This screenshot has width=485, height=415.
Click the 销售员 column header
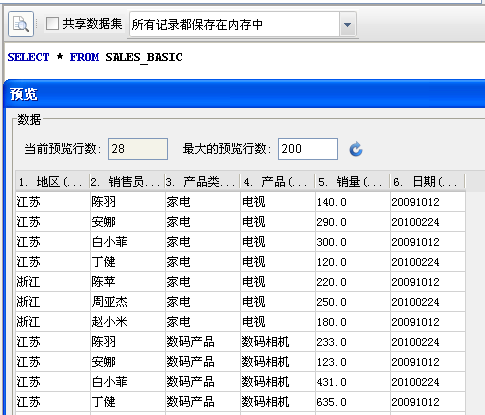point(127,182)
